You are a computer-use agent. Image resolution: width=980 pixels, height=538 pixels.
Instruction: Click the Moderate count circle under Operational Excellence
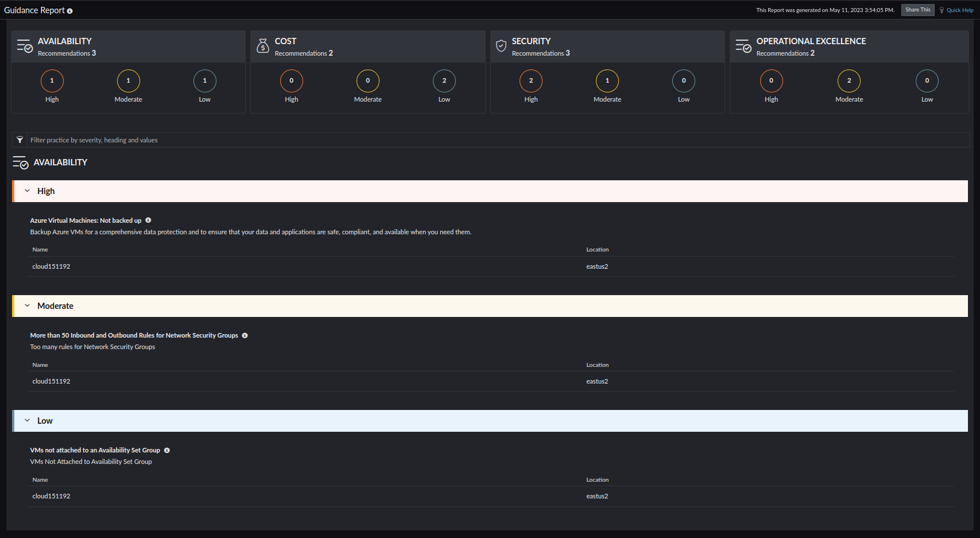[x=849, y=81]
